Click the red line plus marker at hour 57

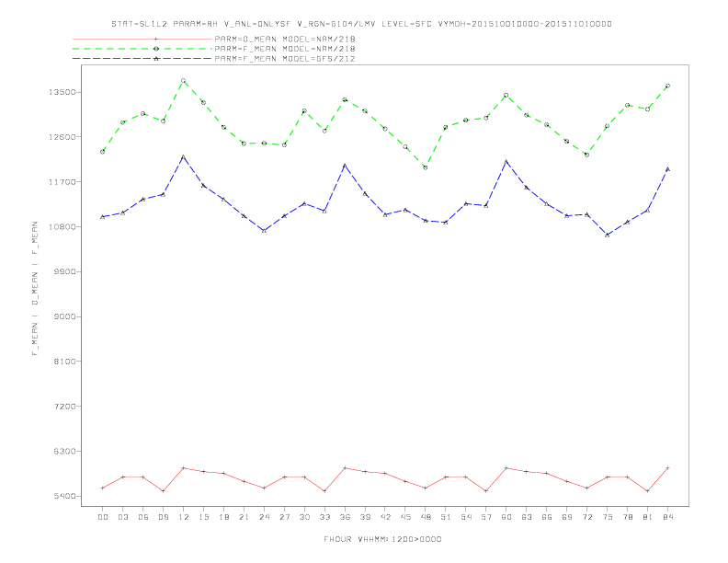pos(486,491)
